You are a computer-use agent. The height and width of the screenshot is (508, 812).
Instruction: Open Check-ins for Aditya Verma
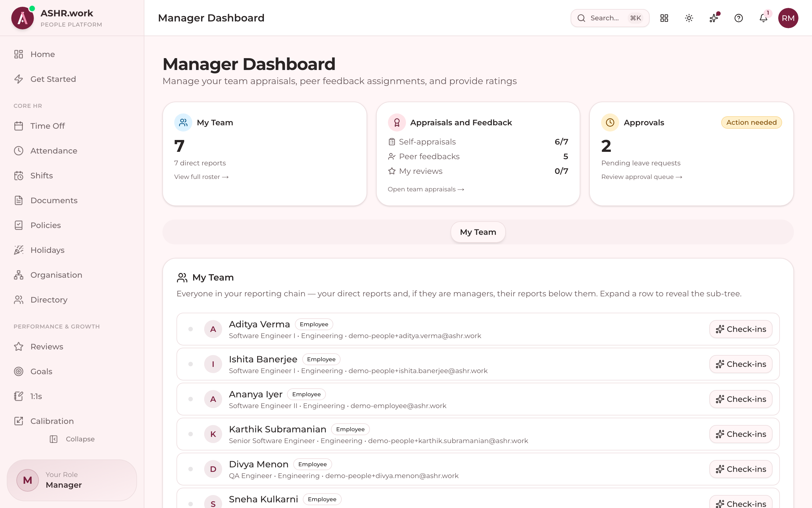click(741, 329)
